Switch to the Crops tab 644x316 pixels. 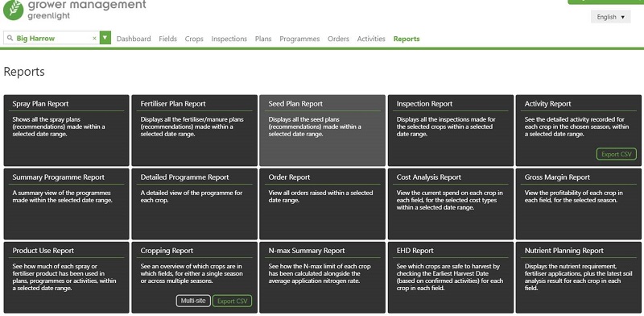(194, 39)
